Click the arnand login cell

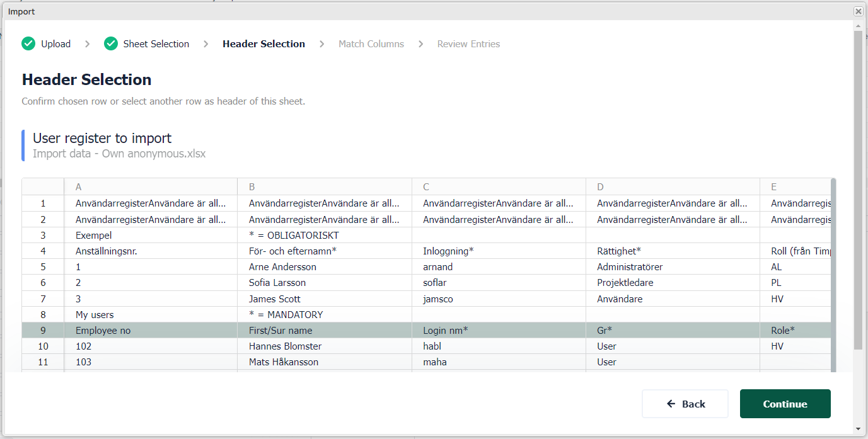499,267
